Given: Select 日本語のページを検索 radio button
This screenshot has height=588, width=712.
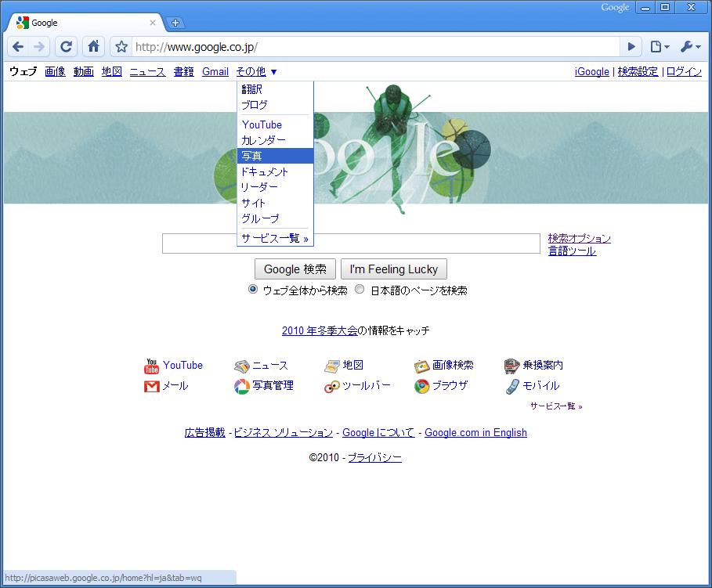Looking at the screenshot, I should tap(360, 289).
